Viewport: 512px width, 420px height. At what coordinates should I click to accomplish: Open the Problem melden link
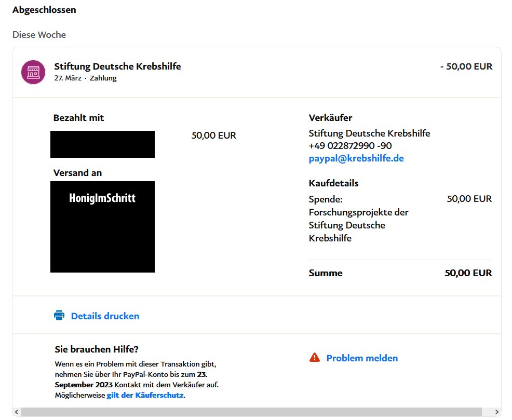click(362, 358)
